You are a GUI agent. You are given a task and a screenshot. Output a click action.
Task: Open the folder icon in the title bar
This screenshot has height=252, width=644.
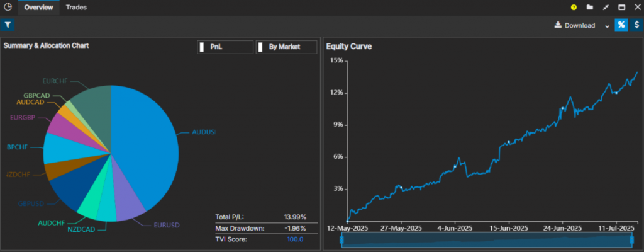click(590, 7)
